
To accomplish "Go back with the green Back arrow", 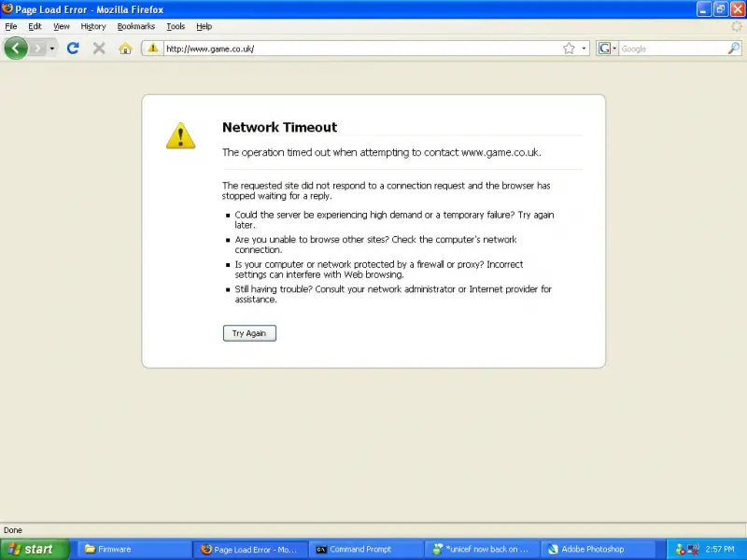I will pyautogui.click(x=16, y=49).
